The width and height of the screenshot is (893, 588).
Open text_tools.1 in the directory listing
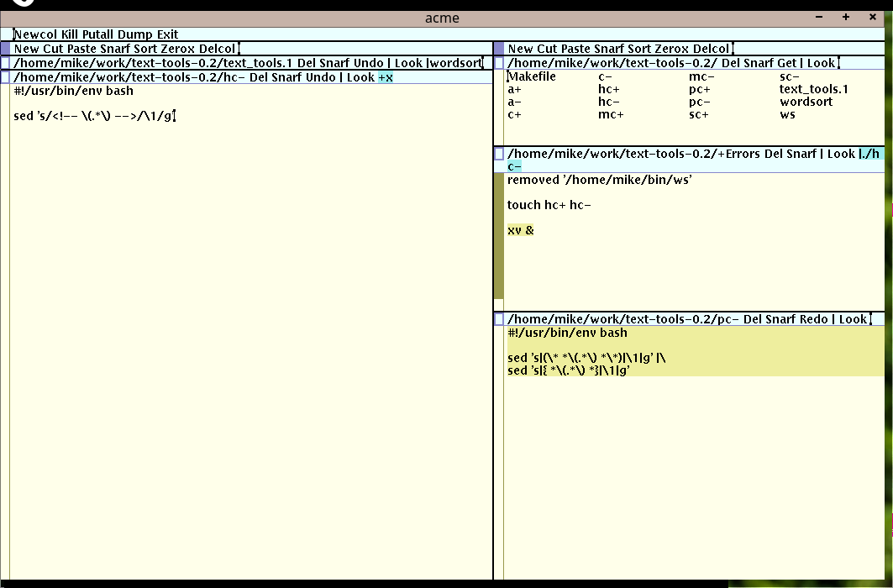tap(814, 89)
